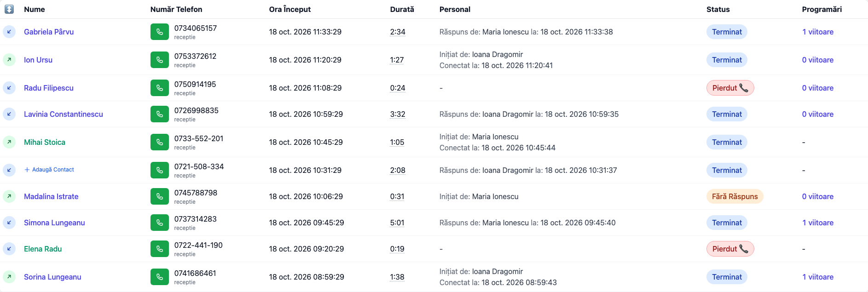This screenshot has width=868, height=292.
Task: Click the 5:01 duration for Simona Lungeanu
Action: [397, 223]
